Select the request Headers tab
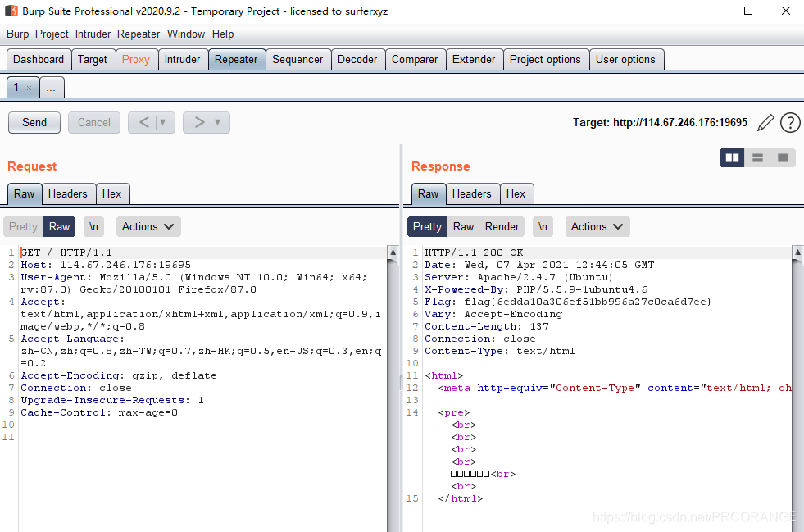This screenshot has width=804, height=532. [68, 194]
